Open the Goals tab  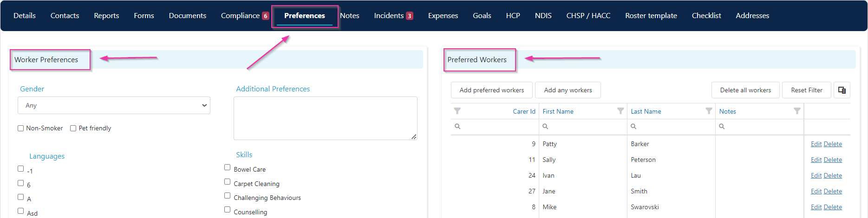tap(482, 16)
